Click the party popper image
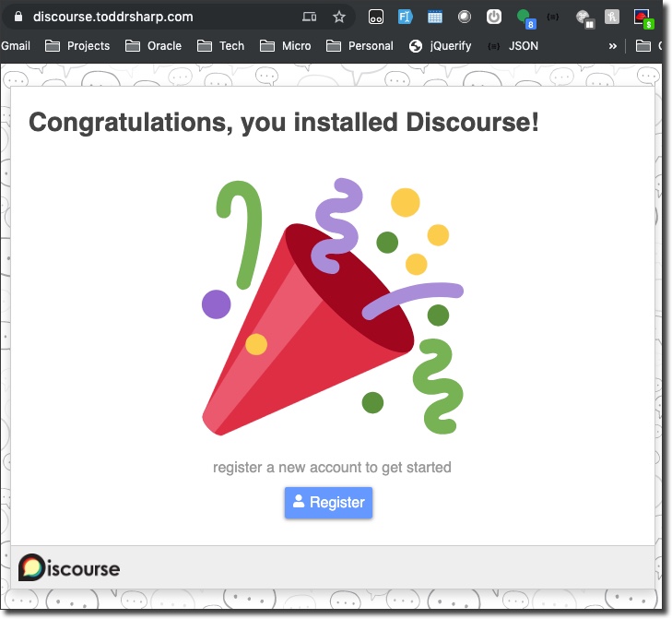Viewport: 672px width, 619px height. [x=332, y=306]
